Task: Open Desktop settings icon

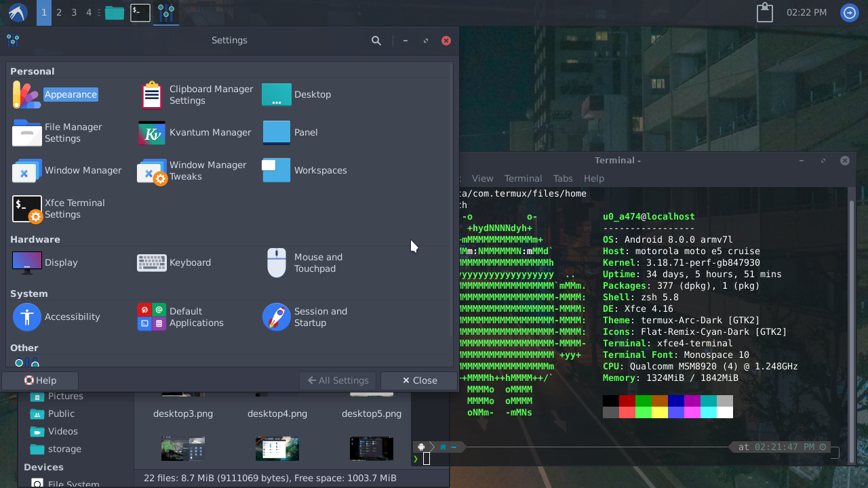Action: (277, 95)
